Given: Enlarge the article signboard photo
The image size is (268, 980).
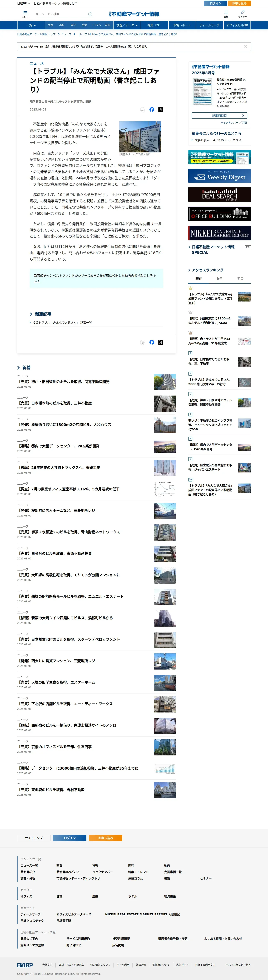Looking at the screenshot, I should tap(140, 137).
